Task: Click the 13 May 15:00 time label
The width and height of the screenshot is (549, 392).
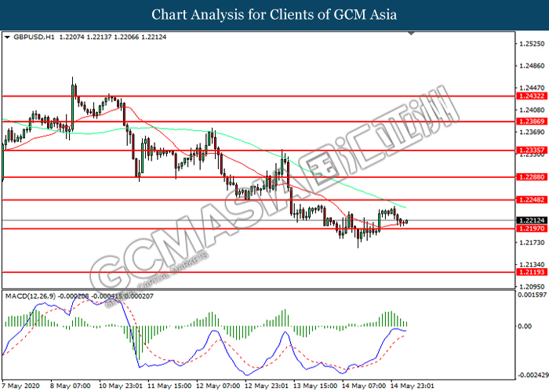Action: tap(315, 386)
